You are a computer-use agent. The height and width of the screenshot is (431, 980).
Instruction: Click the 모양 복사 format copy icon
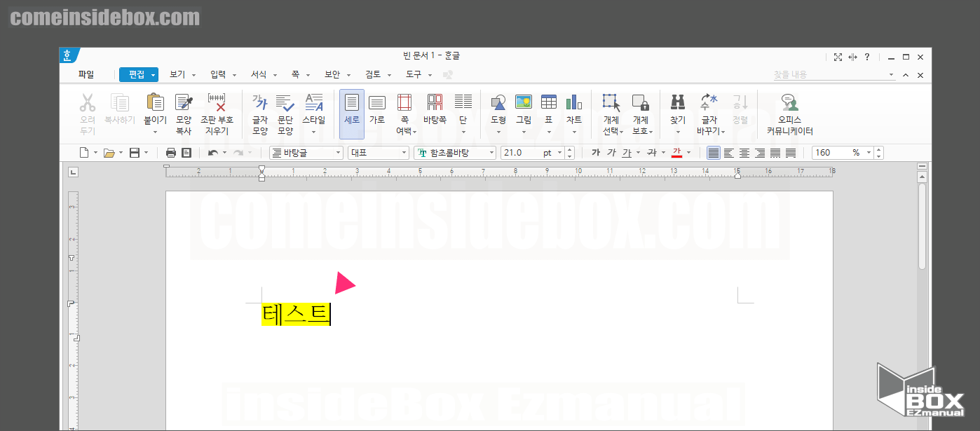click(184, 103)
